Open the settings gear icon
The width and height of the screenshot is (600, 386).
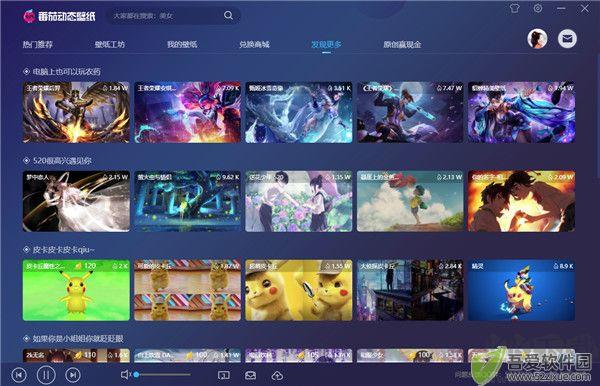pyautogui.click(x=538, y=8)
